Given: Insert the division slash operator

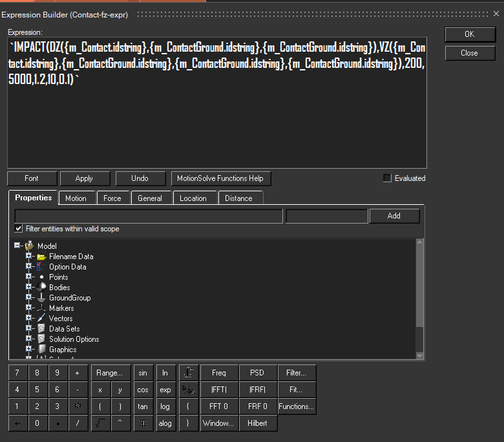Looking at the screenshot, I should pyautogui.click(x=78, y=423).
